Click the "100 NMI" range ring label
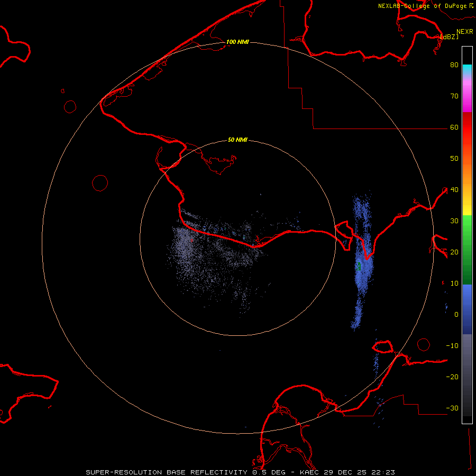The width and height of the screenshot is (476, 476). 237,42
